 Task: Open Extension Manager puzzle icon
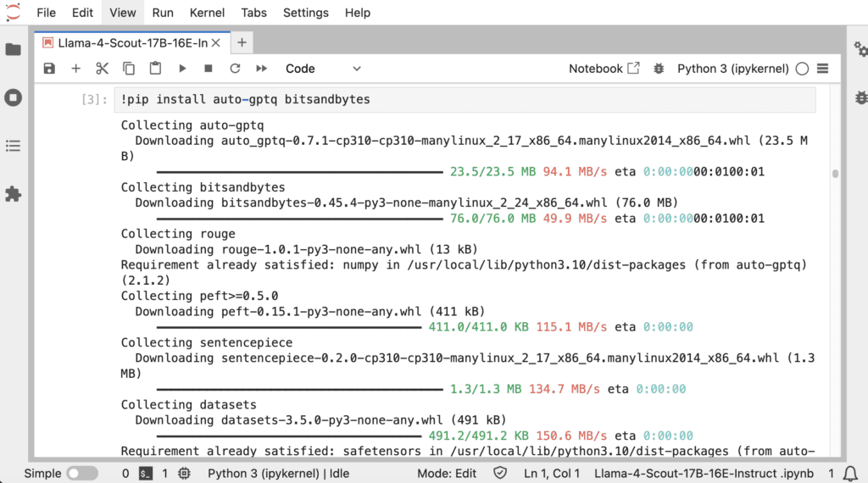pyautogui.click(x=14, y=194)
